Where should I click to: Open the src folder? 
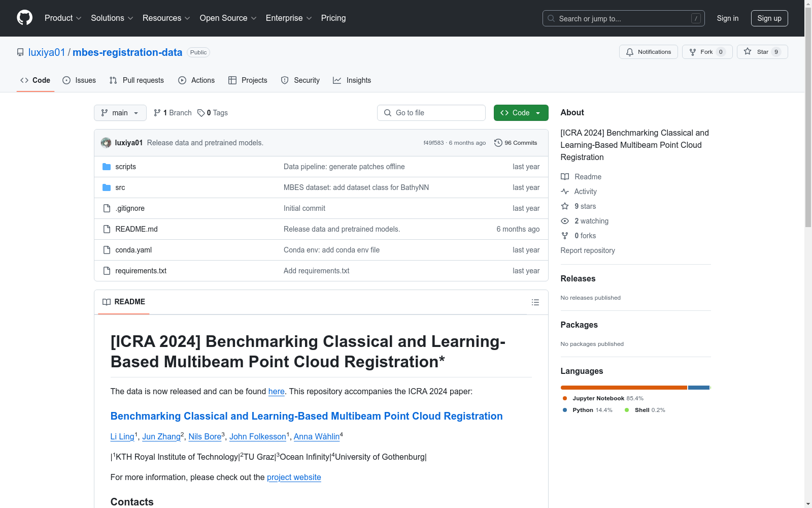120,187
